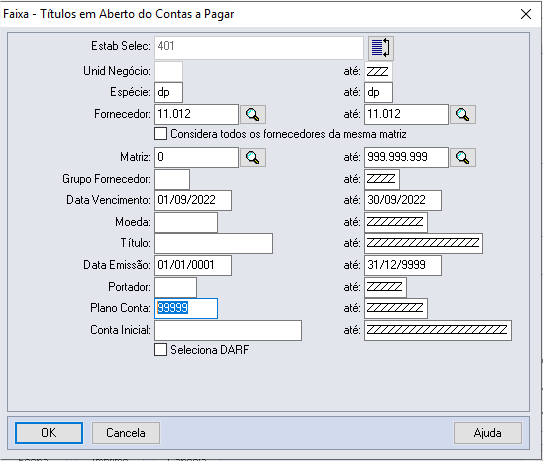This screenshot has width=543, height=461.
Task: Click the final Conta Inicial até field
Action: [438, 330]
